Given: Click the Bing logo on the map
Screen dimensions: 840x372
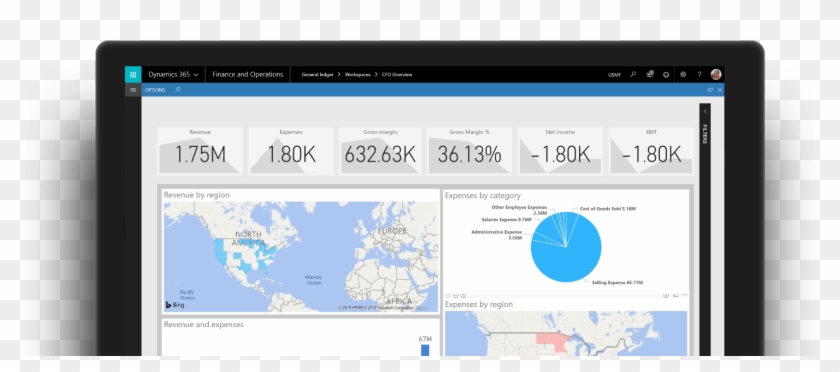Looking at the screenshot, I should [175, 305].
